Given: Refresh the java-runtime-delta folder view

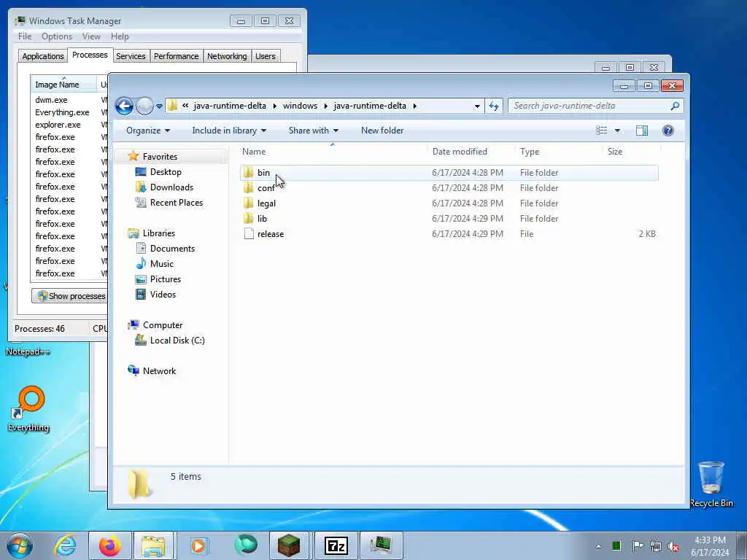Looking at the screenshot, I should click(494, 106).
